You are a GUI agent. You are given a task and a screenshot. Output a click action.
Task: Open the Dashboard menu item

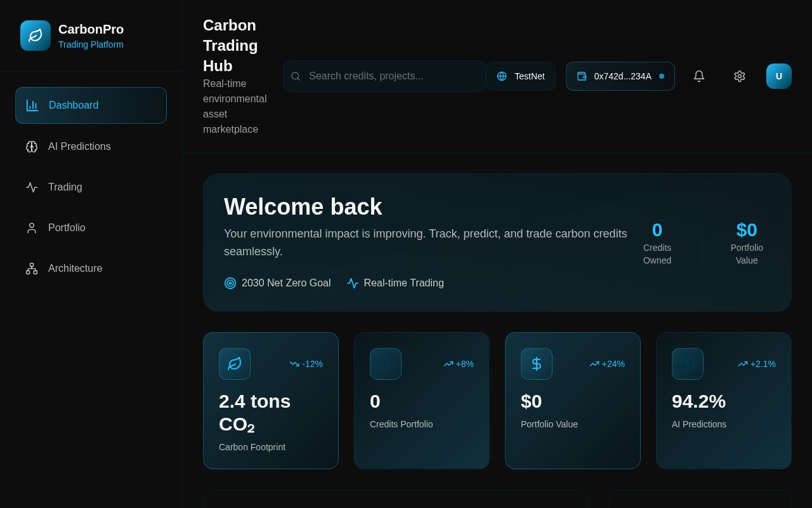[x=91, y=105]
